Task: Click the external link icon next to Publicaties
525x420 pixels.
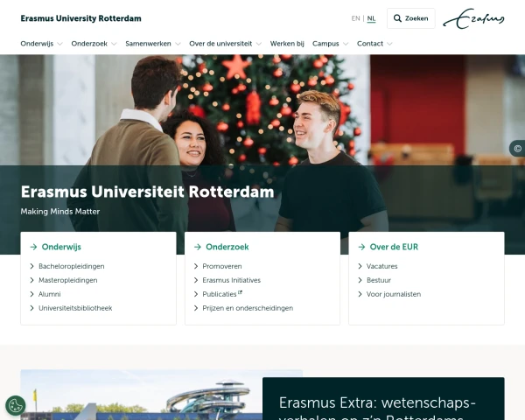Action: coord(240,293)
